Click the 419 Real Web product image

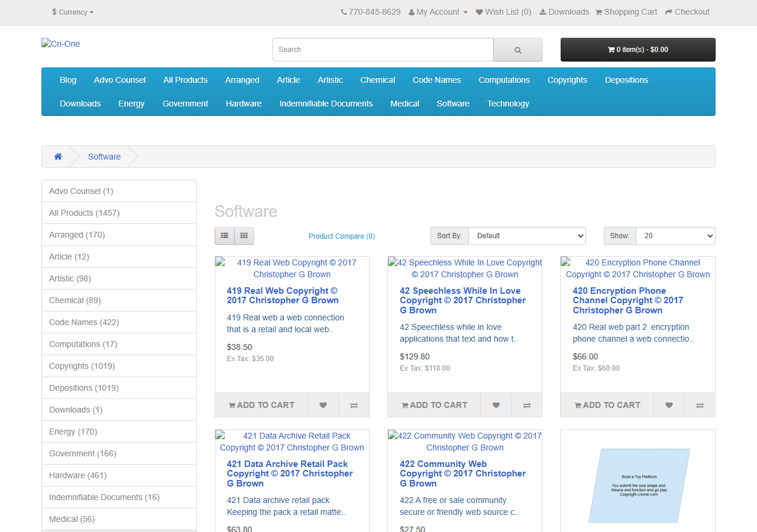click(292, 268)
